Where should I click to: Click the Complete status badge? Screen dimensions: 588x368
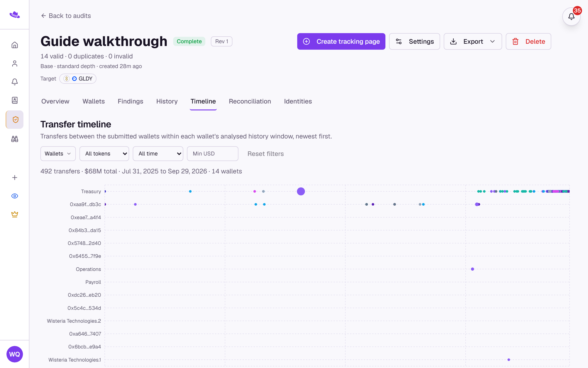[189, 41]
